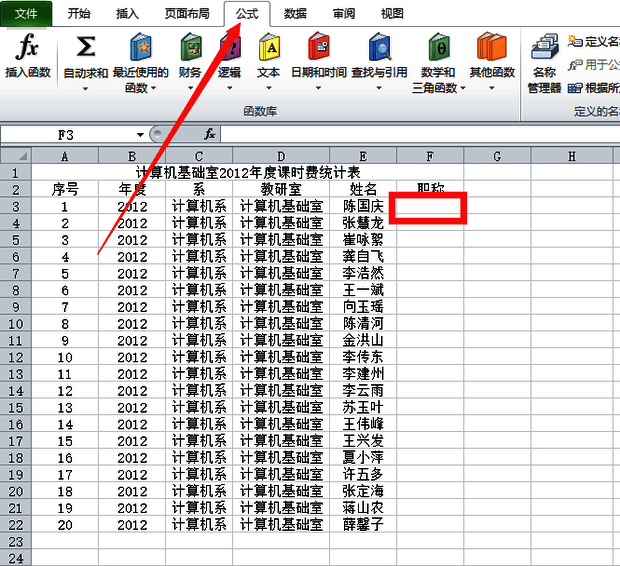The height and width of the screenshot is (566, 620).
Task: Open the 文件 tab
Action: click(x=26, y=14)
